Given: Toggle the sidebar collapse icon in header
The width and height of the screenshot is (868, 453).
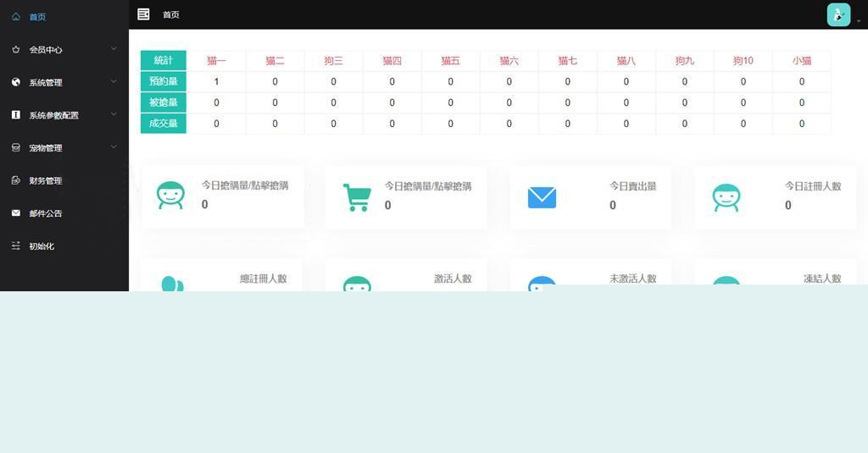Looking at the screenshot, I should pyautogui.click(x=143, y=14).
